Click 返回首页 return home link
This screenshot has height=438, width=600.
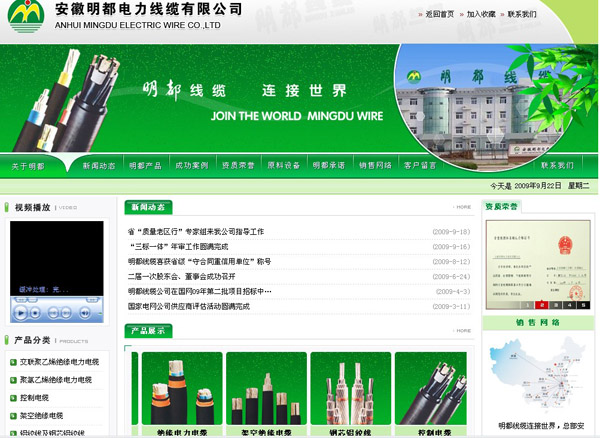tap(440, 14)
